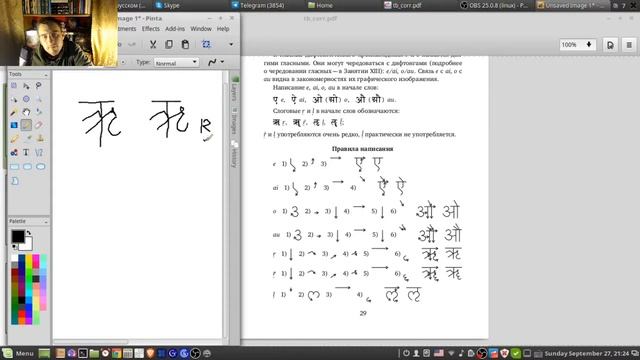The width and height of the screenshot is (640, 360).
Task: Collapse the Tools panel header arrow
Action: coord(46,75)
